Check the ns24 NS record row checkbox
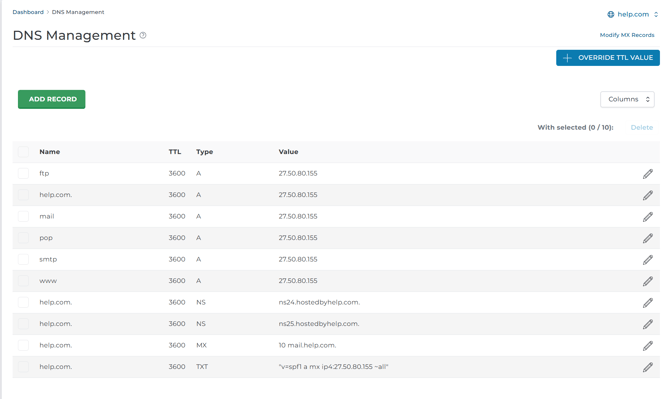 tap(24, 302)
